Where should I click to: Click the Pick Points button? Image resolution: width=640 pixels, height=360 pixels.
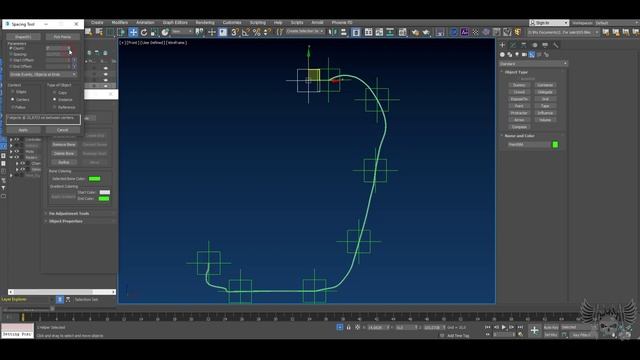point(62,37)
